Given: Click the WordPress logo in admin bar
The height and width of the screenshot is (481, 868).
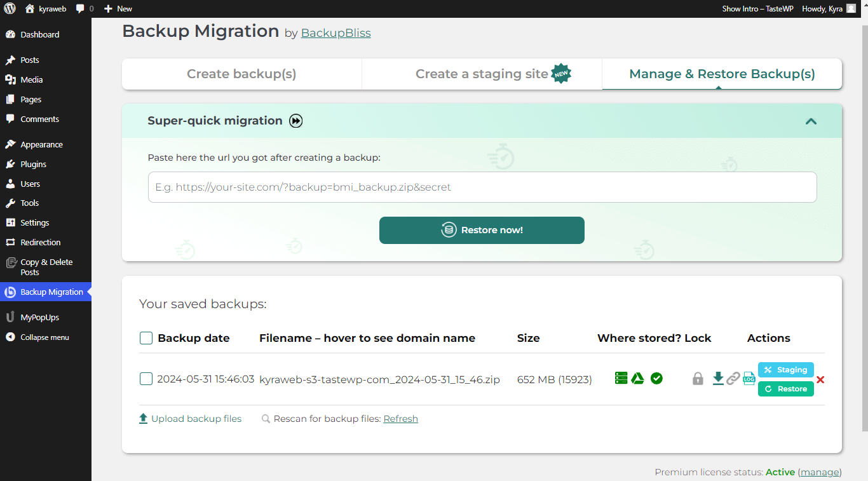Looking at the screenshot, I should (10, 9).
